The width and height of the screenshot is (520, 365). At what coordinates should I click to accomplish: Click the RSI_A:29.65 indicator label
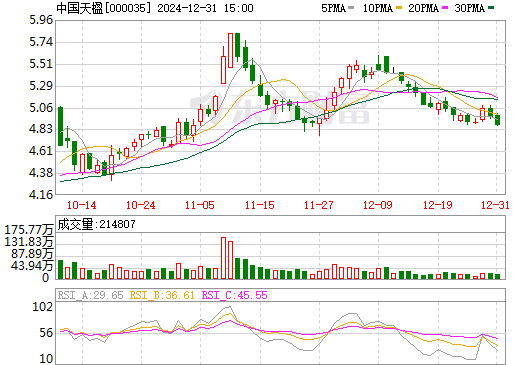click(91, 295)
